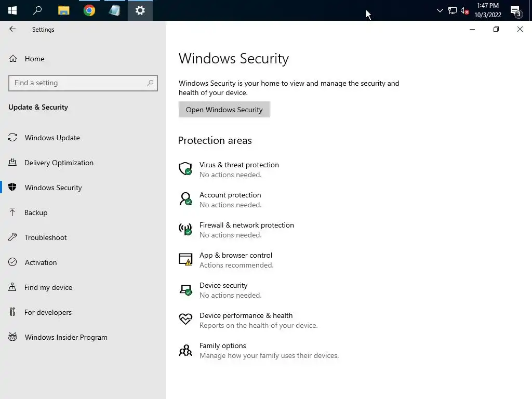The height and width of the screenshot is (399, 532).
Task: Open the notification center icon
Action: tap(516, 11)
